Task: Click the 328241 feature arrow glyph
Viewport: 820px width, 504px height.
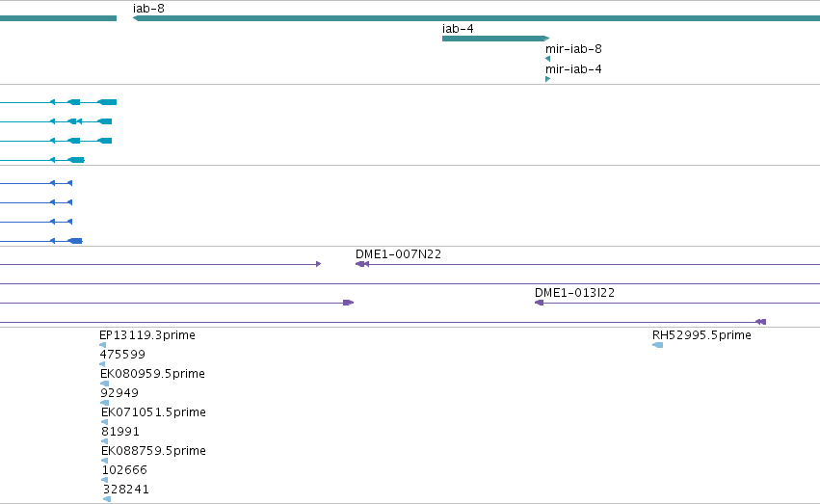Action: tap(107, 499)
